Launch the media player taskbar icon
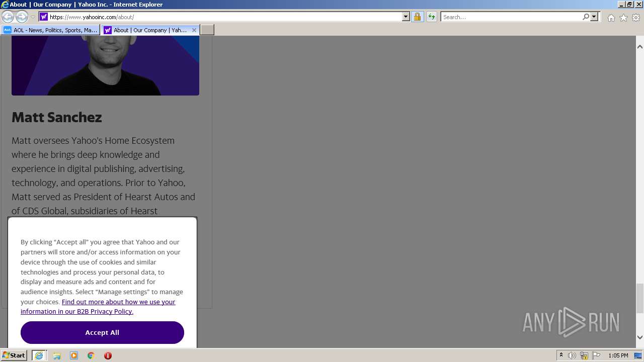The height and width of the screenshot is (362, 644). tap(74, 355)
